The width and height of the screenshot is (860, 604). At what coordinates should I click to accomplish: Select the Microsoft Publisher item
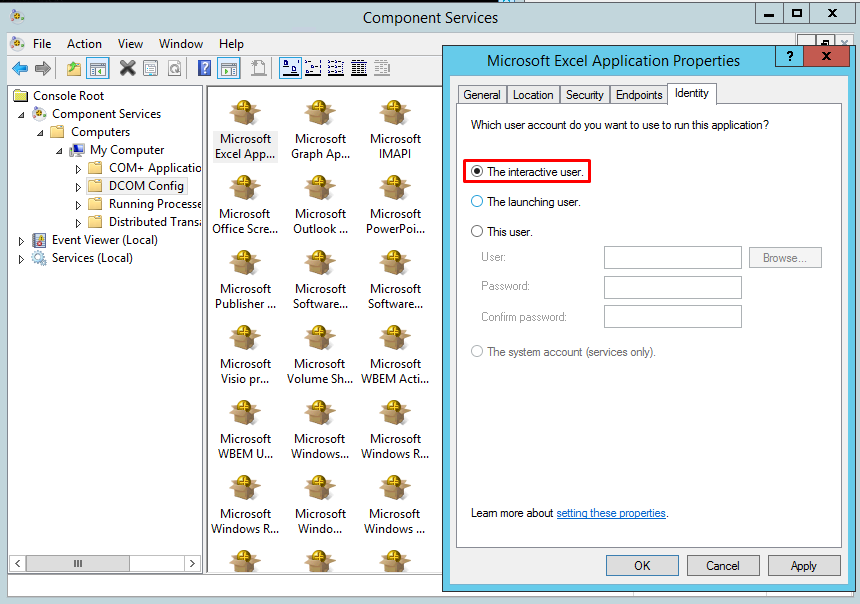[x=245, y=281]
